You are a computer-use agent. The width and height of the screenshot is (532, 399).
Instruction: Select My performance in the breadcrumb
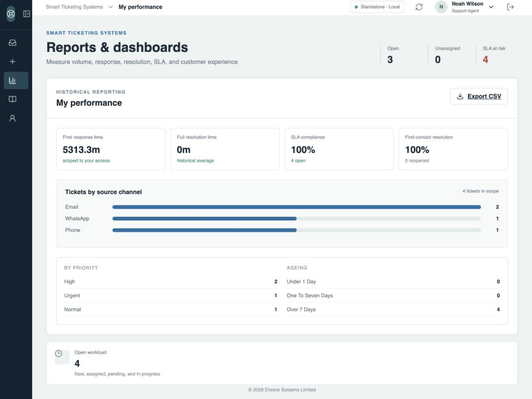pos(140,7)
